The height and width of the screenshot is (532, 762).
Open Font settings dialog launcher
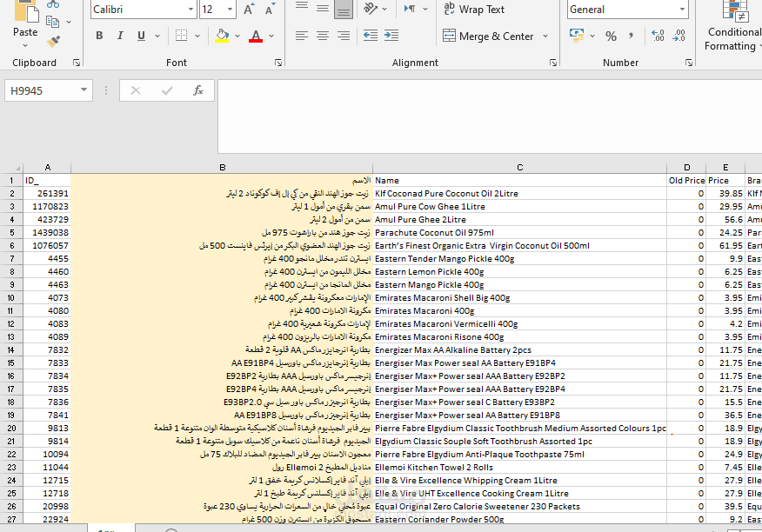pyautogui.click(x=278, y=63)
